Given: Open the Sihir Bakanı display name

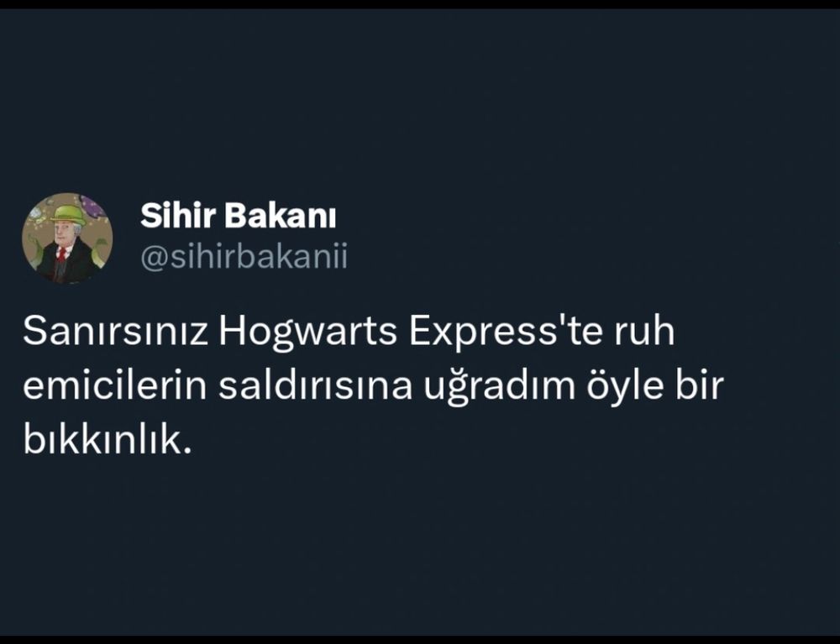Looking at the screenshot, I should (239, 216).
